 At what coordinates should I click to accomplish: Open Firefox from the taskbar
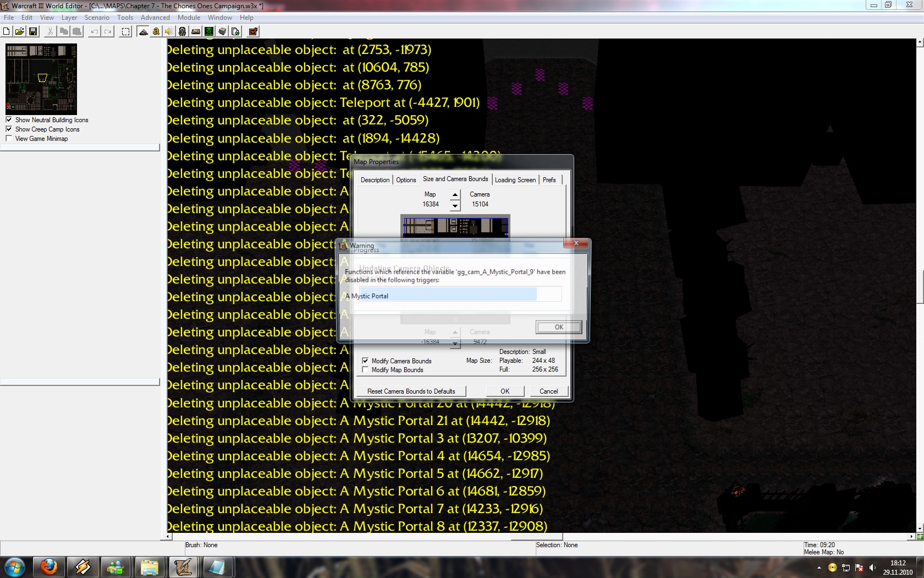tap(49, 566)
